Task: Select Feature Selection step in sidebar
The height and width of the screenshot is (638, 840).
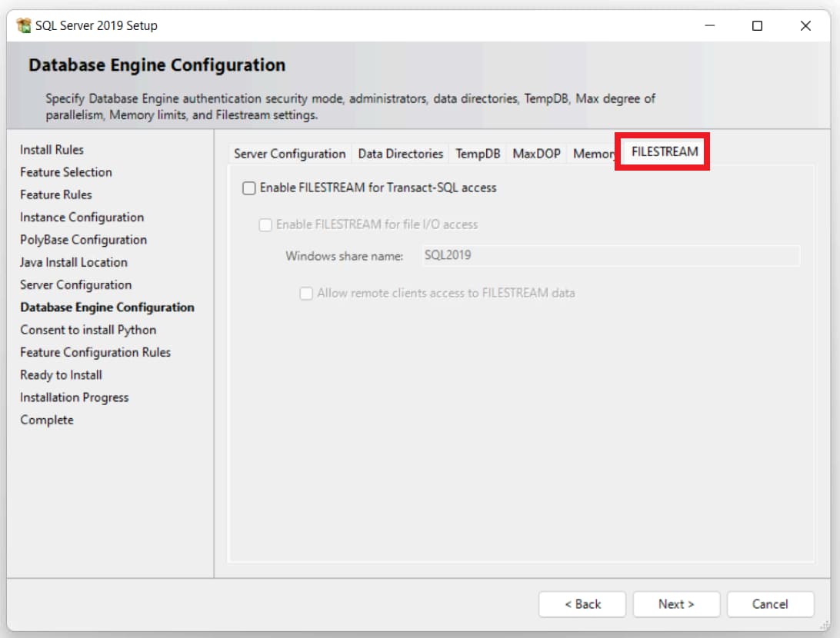Action: tap(66, 172)
